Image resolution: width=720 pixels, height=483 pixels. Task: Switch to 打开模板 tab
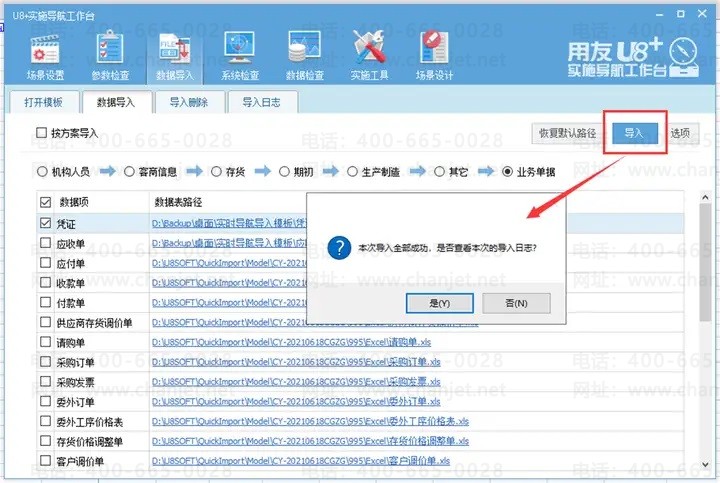[43, 102]
